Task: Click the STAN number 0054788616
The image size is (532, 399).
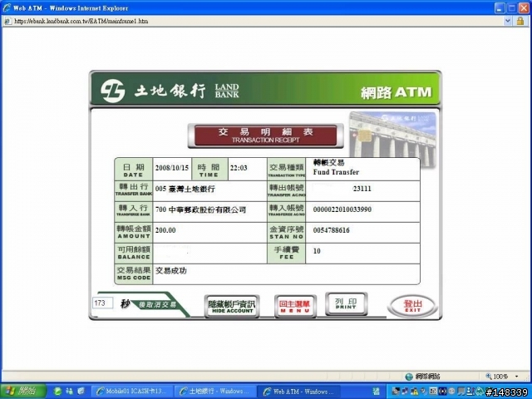Action: click(x=331, y=230)
